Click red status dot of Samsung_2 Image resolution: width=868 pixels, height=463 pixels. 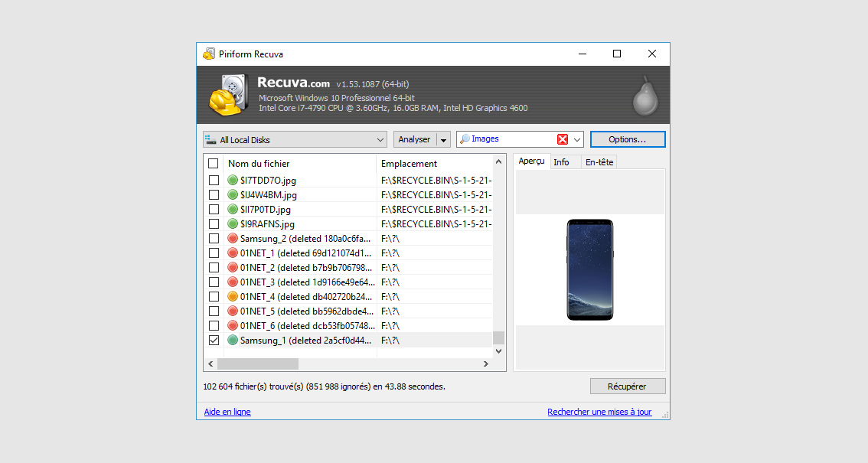tap(233, 239)
